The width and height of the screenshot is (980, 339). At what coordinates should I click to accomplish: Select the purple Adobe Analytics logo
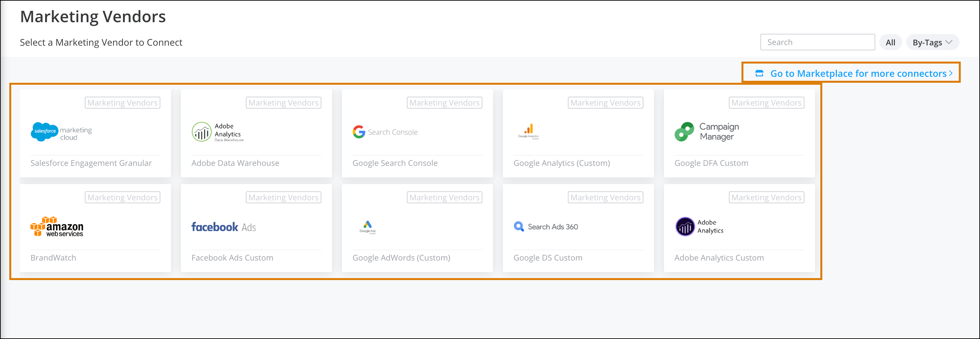700,226
